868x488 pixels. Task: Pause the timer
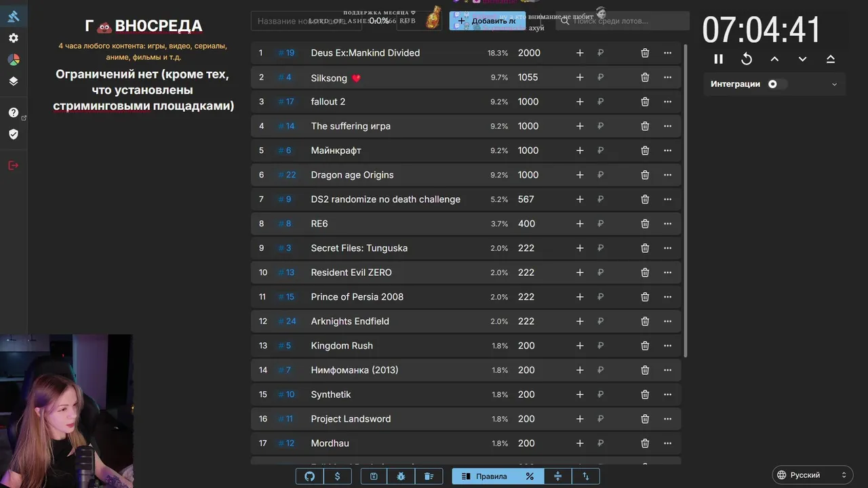pyautogui.click(x=719, y=59)
